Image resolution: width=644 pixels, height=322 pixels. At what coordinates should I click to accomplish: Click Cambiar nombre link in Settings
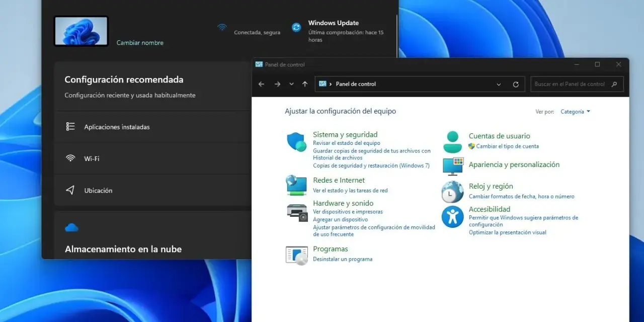[x=140, y=43]
